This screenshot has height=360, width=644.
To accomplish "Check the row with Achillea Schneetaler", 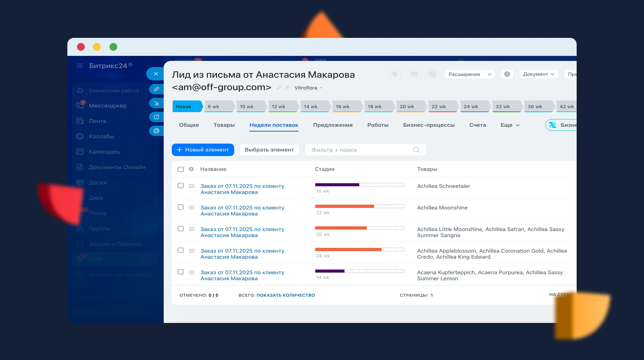I will point(181,186).
